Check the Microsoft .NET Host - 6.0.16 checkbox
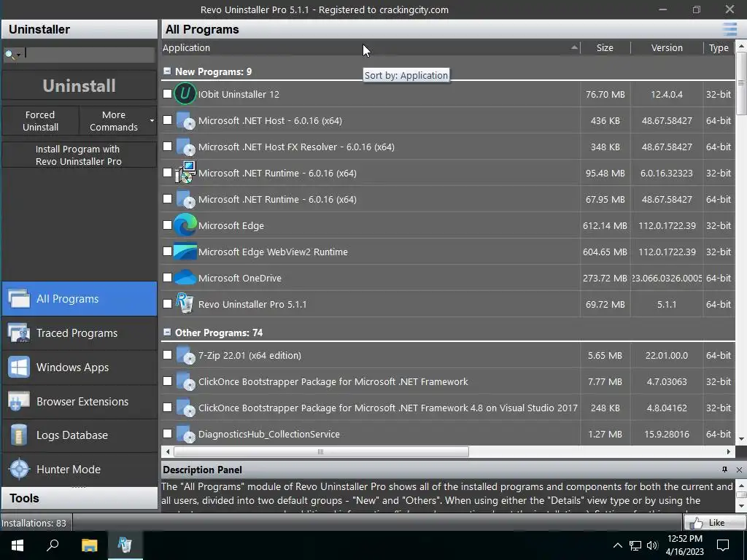Screen dimensions: 747x560 (167, 120)
